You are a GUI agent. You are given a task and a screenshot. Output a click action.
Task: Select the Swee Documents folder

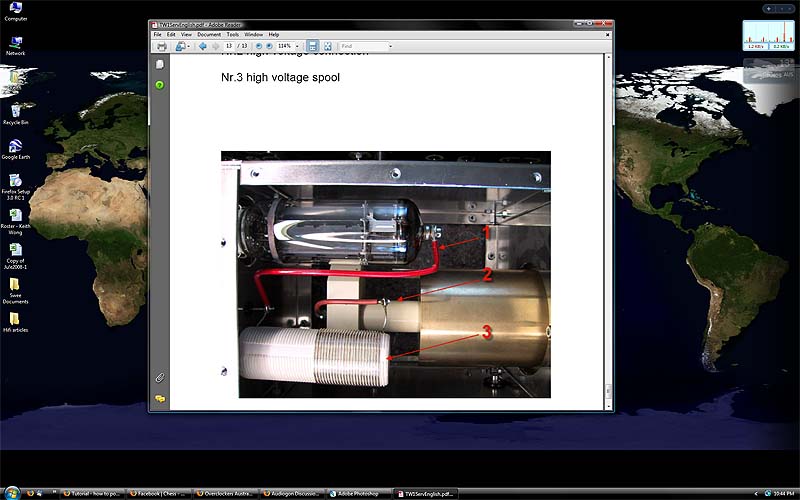16,291
